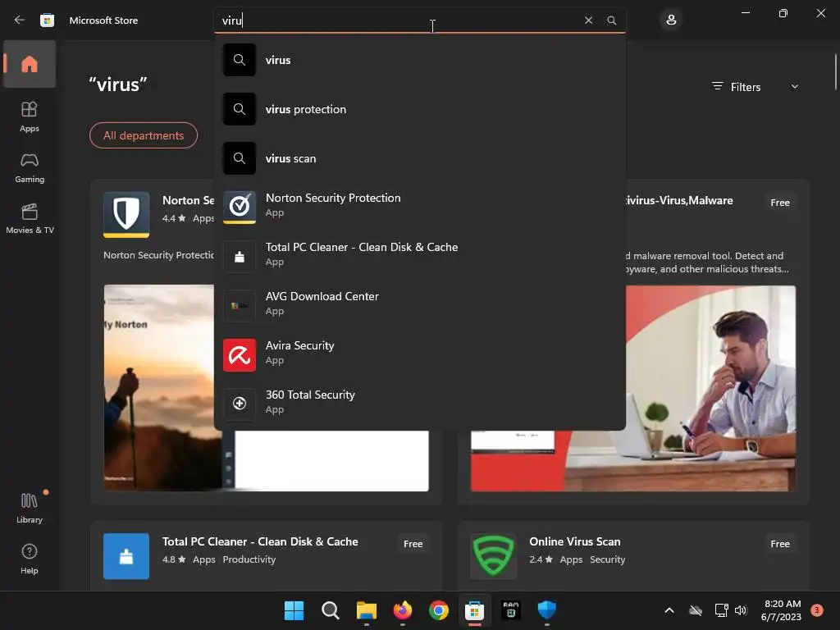
Task: Click the Online Virus Scan title
Action: pos(575,541)
